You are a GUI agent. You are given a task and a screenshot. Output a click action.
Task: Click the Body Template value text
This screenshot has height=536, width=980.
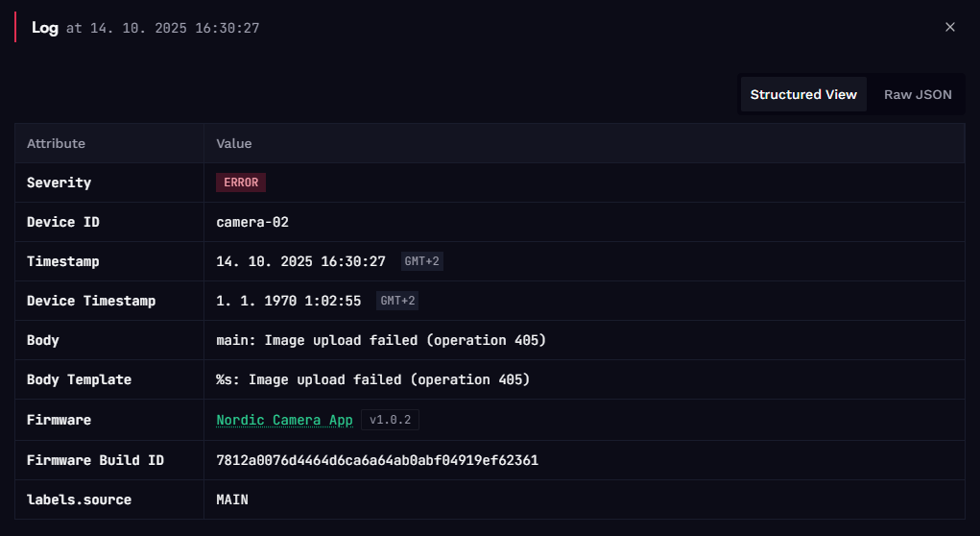(x=372, y=379)
